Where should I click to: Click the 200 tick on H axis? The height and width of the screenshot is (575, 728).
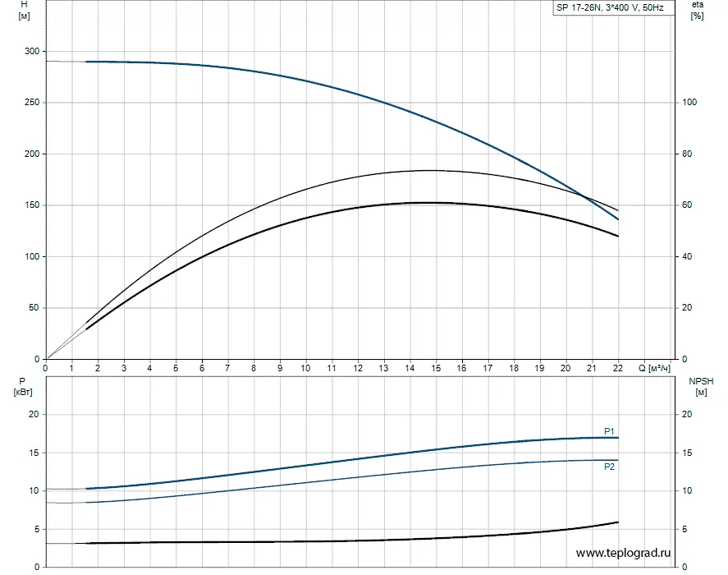point(31,154)
